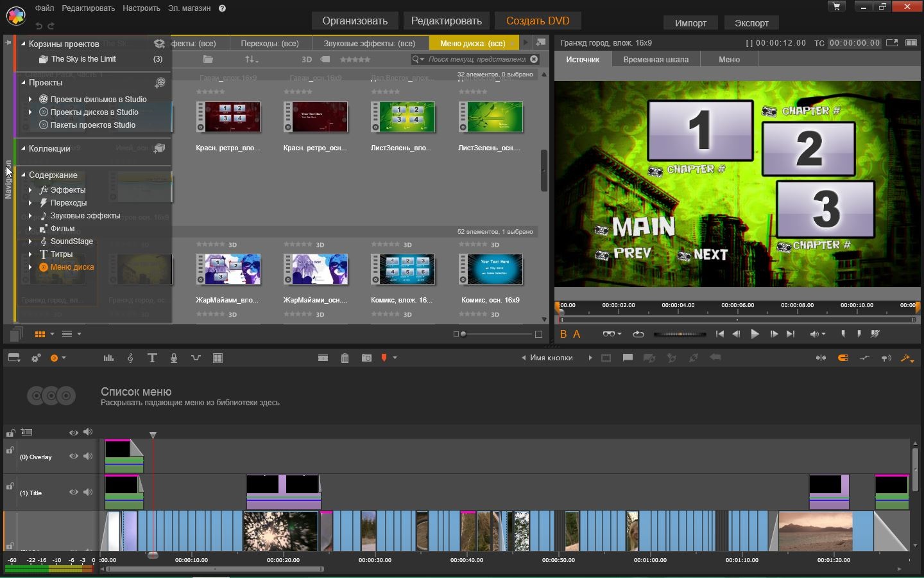Open the timeline marker dropdown arrow
The width and height of the screenshot is (924, 578).
coord(395,358)
